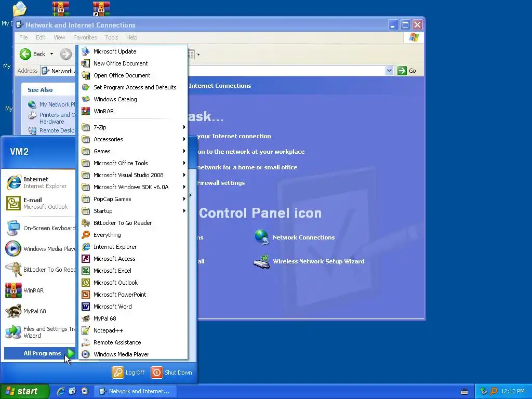Launch Microsoft Excel
The width and height of the screenshot is (532, 399).
[x=134, y=270]
